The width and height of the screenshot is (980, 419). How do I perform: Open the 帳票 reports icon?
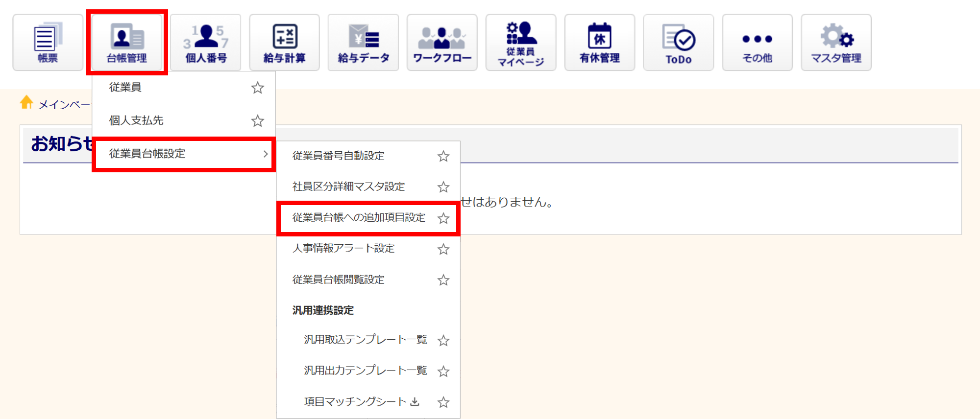(x=48, y=43)
